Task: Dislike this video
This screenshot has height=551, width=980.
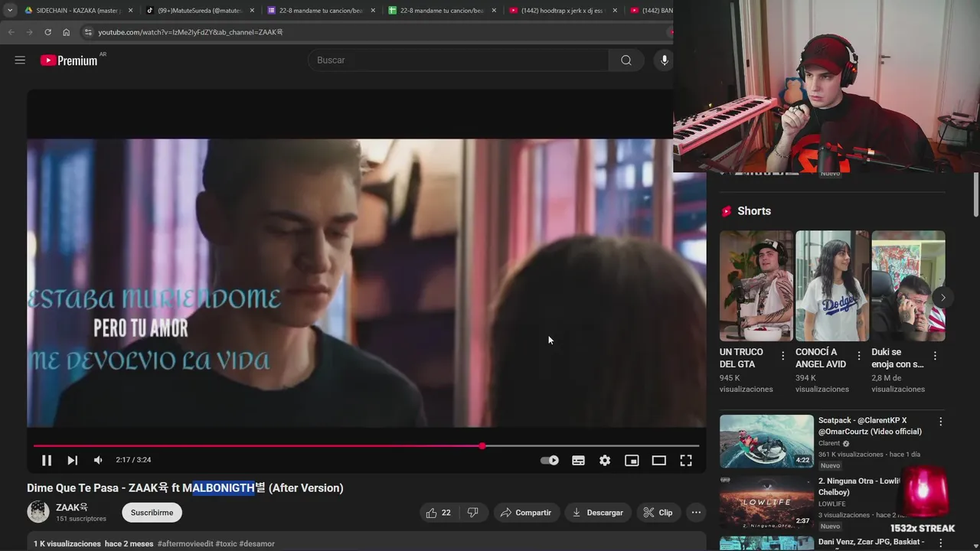Action: tap(473, 513)
